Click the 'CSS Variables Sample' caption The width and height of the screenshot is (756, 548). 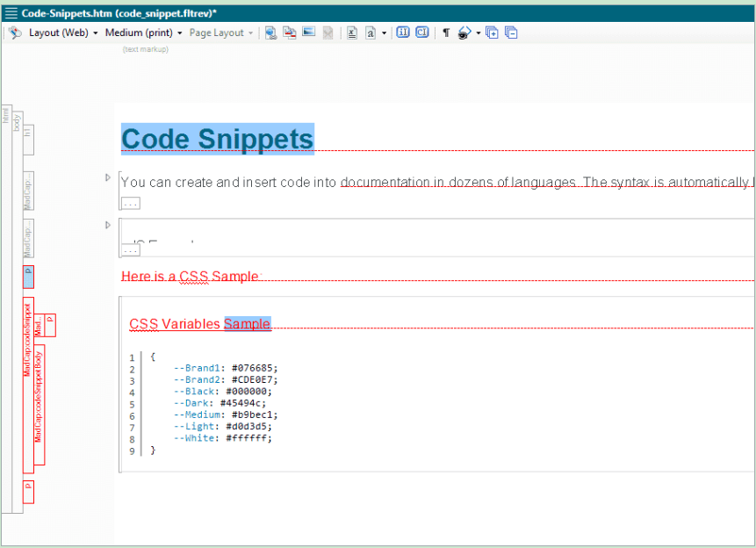[x=200, y=324]
